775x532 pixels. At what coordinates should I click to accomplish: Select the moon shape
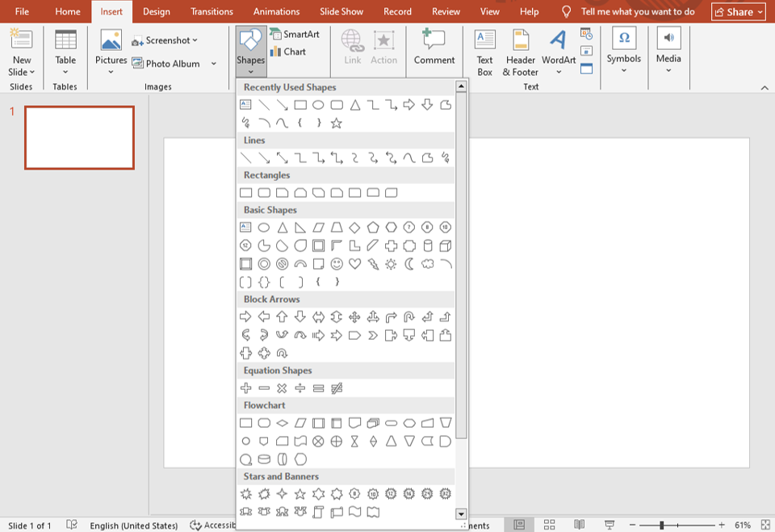pos(409,264)
